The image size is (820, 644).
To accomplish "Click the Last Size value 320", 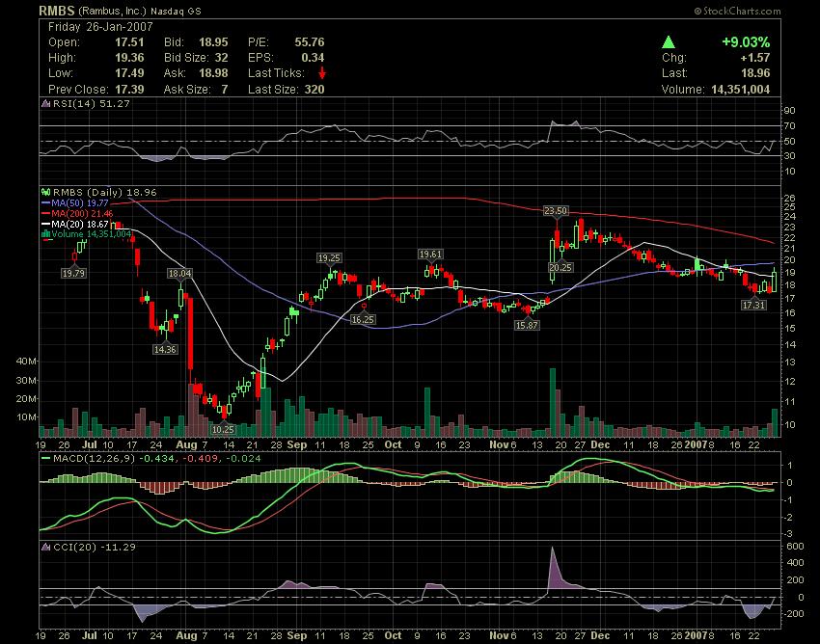I will (314, 89).
